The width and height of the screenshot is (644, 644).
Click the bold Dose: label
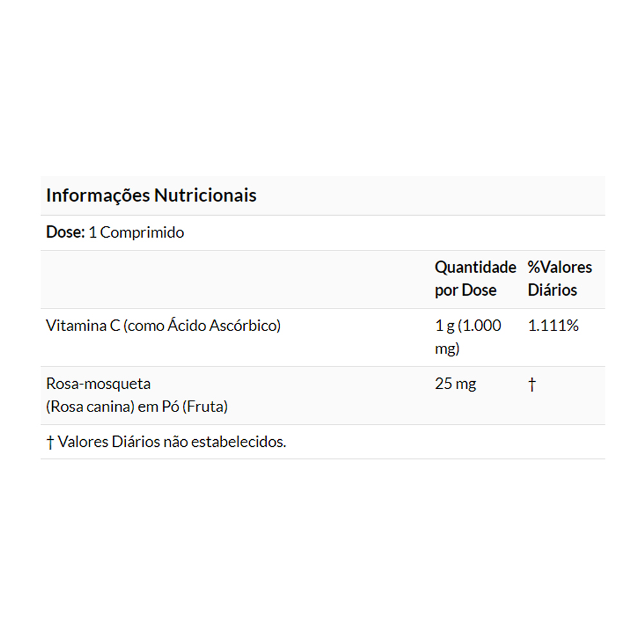(x=65, y=232)
